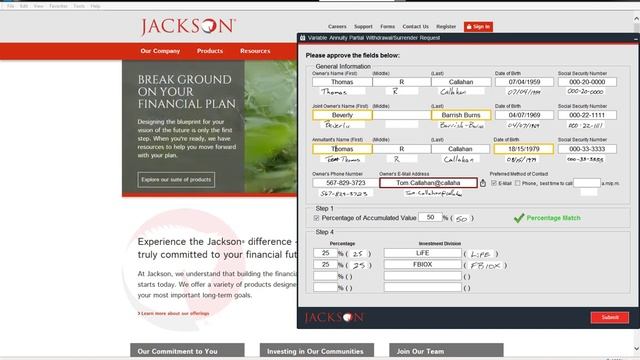The width and height of the screenshot is (640, 360).
Task: Click the third empty Step 4 percentage field
Action: point(325,276)
